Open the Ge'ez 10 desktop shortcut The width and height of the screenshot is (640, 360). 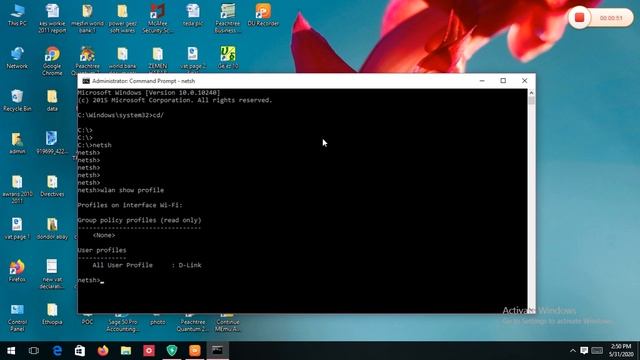[x=228, y=58]
